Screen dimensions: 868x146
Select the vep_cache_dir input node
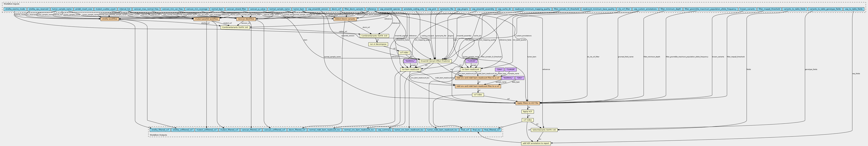(x=504, y=9)
